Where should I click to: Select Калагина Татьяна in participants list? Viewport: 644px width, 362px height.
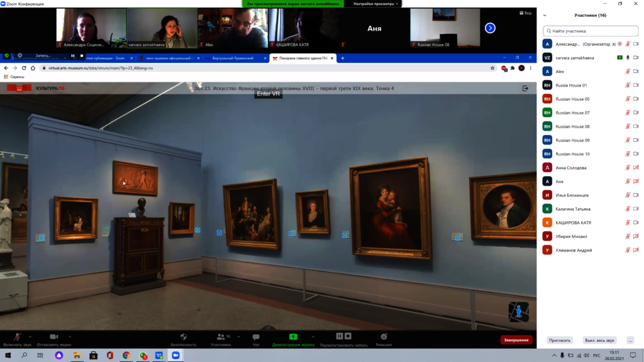591,209
